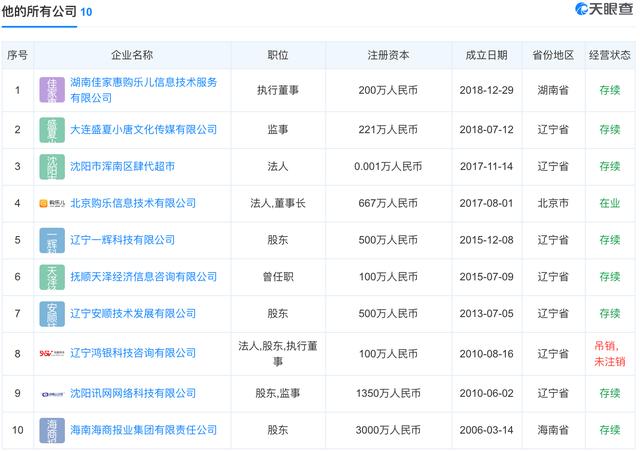Click the 吊销,未注销 status for 辽宁鸿银
Viewport: 640px width, 452px height.
[x=609, y=353]
